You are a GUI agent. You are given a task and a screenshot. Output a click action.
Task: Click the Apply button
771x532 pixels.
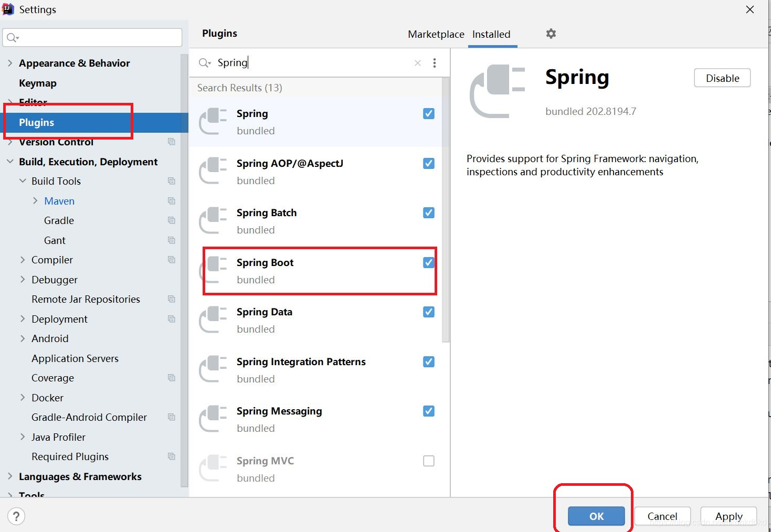coord(728,516)
